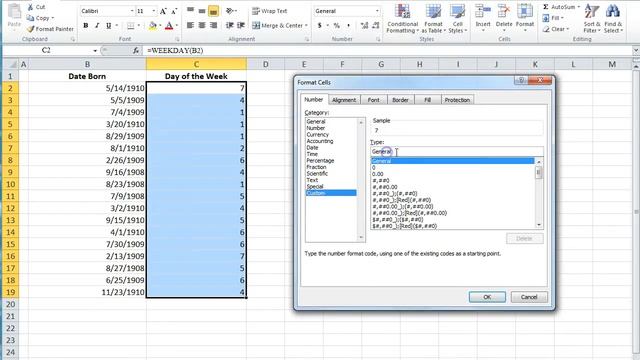Align text right
The image size is (640, 360).
click(213, 25)
